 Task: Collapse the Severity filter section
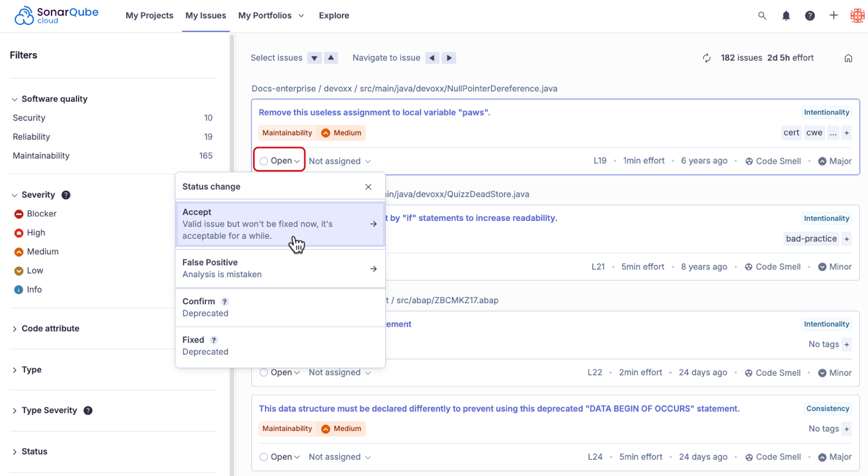(x=36, y=195)
